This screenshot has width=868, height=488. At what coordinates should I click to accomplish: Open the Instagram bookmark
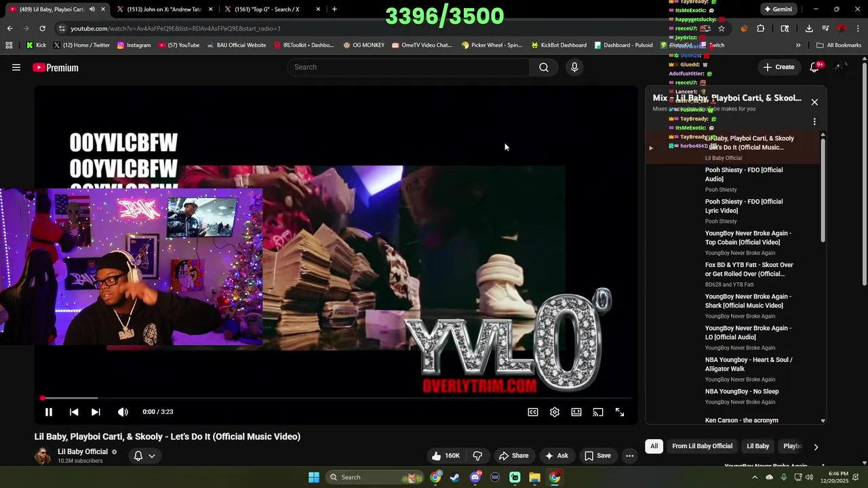coord(134,45)
